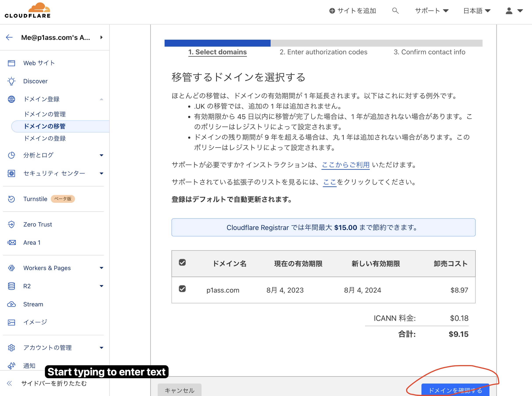The image size is (532, 396).
Task: Click the back arrow beside account name
Action: (x=9, y=37)
